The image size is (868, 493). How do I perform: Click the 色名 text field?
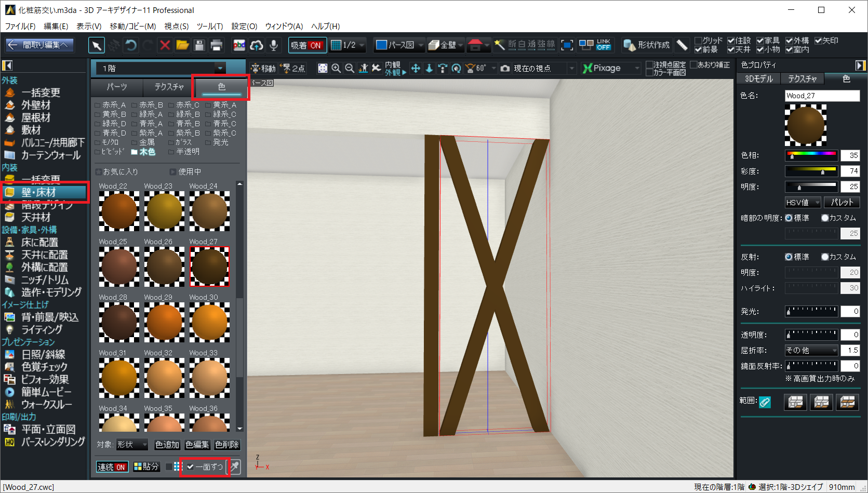coord(822,96)
